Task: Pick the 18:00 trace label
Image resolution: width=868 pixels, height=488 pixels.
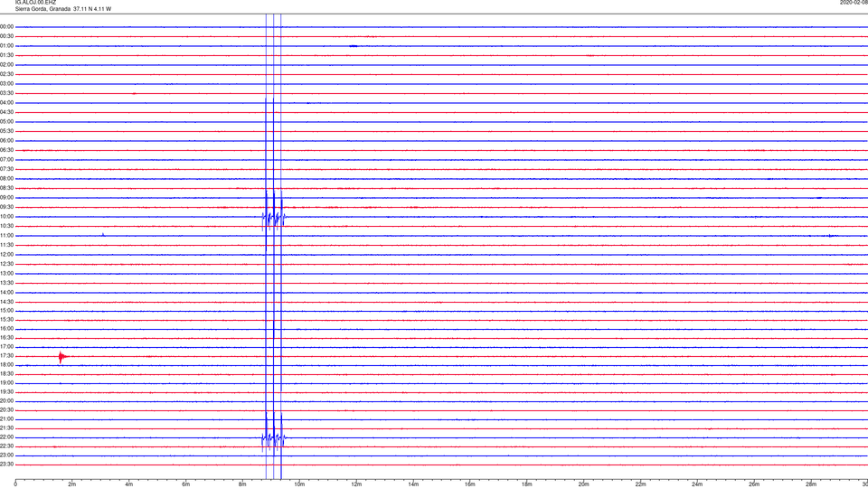Action: click(6, 364)
